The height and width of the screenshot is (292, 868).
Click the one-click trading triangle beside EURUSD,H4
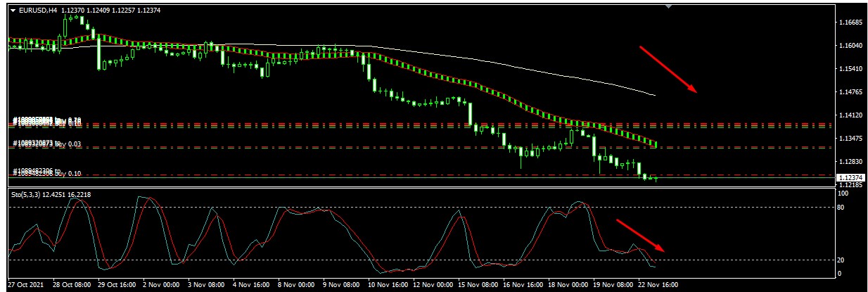pyautogui.click(x=13, y=10)
